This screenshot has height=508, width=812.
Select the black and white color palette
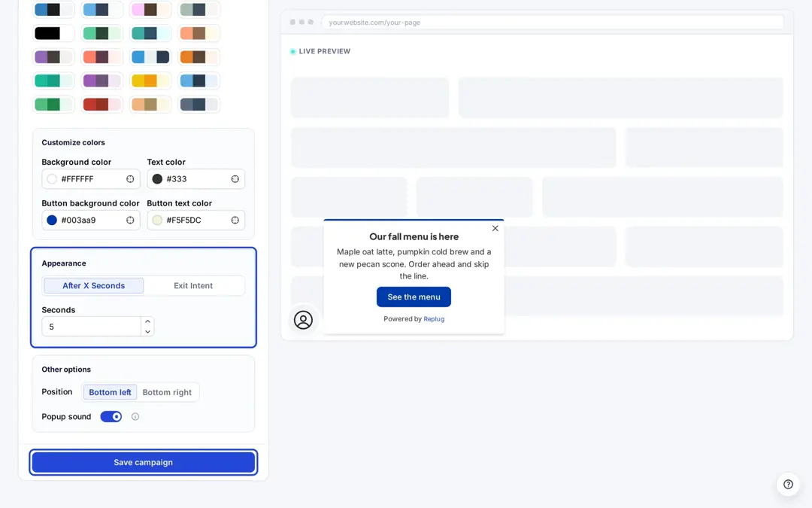pyautogui.click(x=53, y=33)
